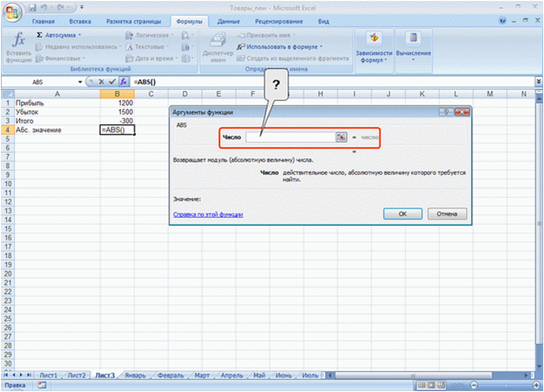The height and width of the screenshot is (392, 544).
Task: Open the Главная ribbon tab
Action: [44, 22]
